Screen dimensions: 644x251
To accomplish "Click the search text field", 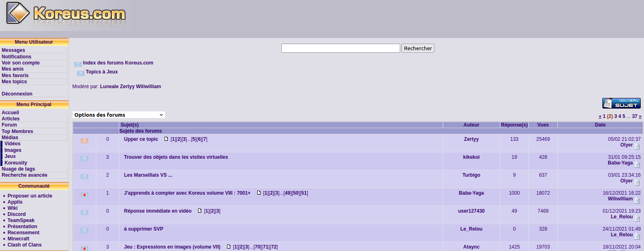I will point(341,48).
